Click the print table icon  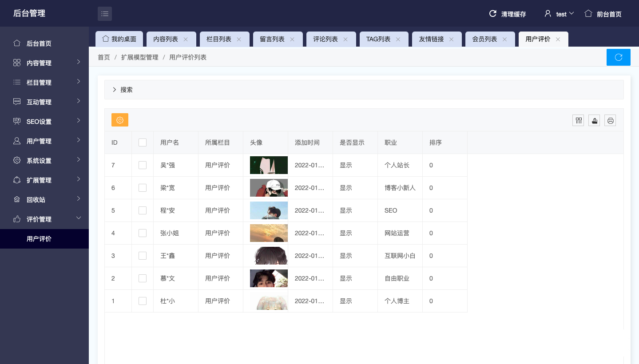click(610, 120)
